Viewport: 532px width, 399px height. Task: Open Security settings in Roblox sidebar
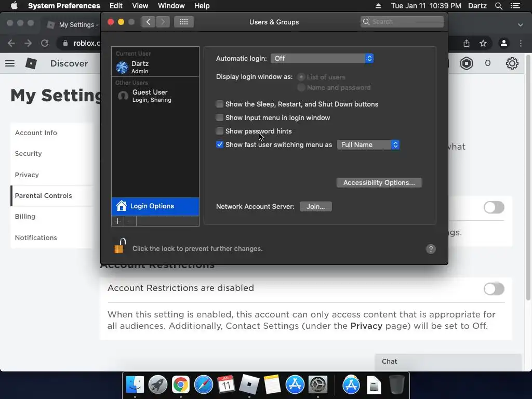pos(29,154)
